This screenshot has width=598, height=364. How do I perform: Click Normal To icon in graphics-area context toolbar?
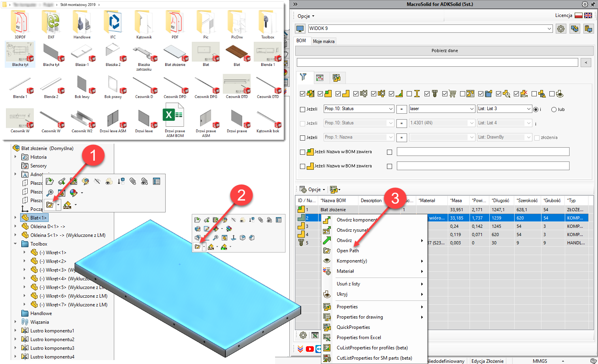coord(234,238)
